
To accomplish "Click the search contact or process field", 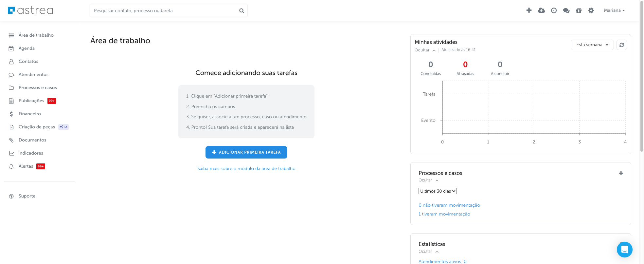I will tap(165, 10).
